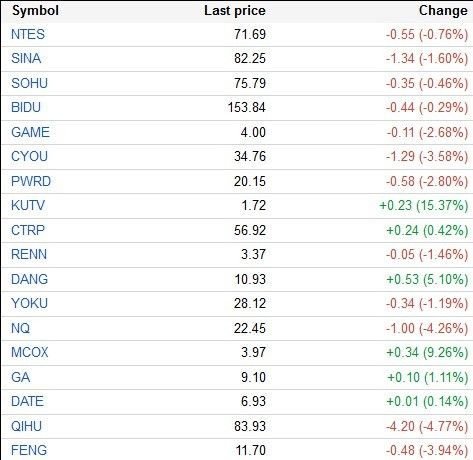Viewport: 473px width, 460px height.
Task: Select the QIHU symbol link
Action: point(26,426)
